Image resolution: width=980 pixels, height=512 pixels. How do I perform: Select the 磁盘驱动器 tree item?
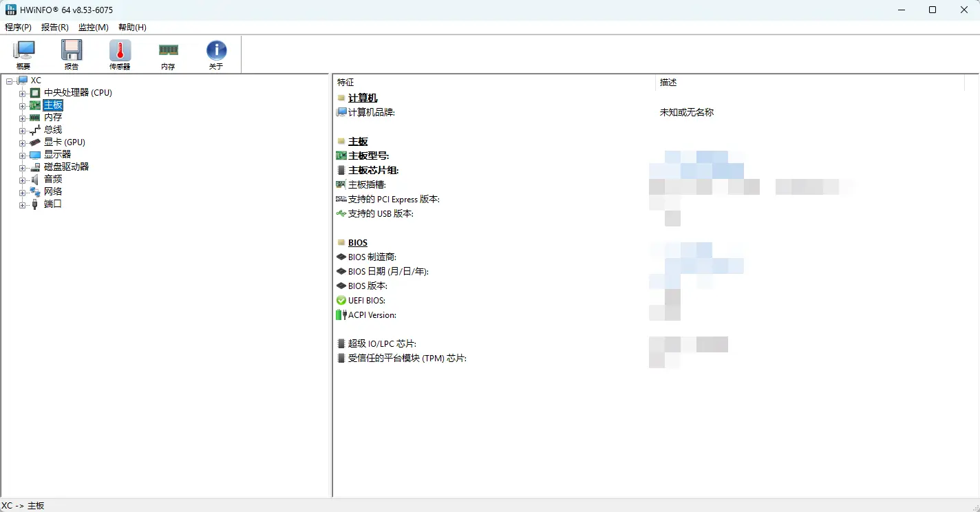click(x=66, y=167)
